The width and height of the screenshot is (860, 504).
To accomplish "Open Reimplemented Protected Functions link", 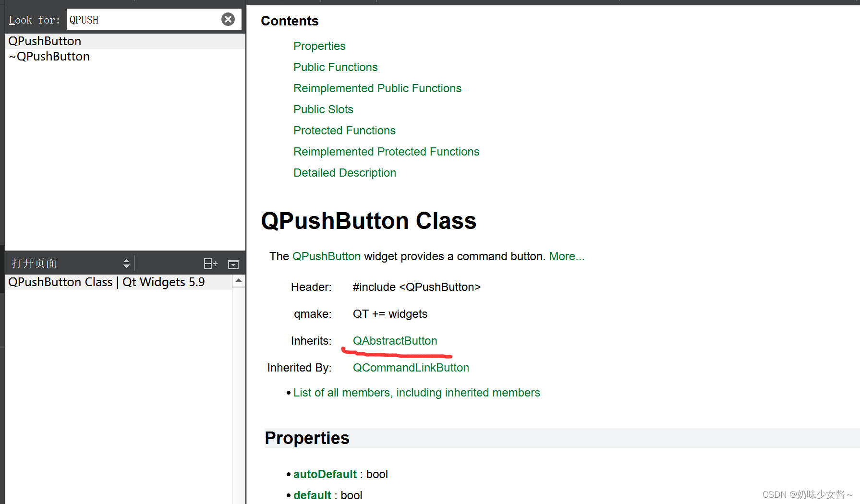I will tap(386, 152).
